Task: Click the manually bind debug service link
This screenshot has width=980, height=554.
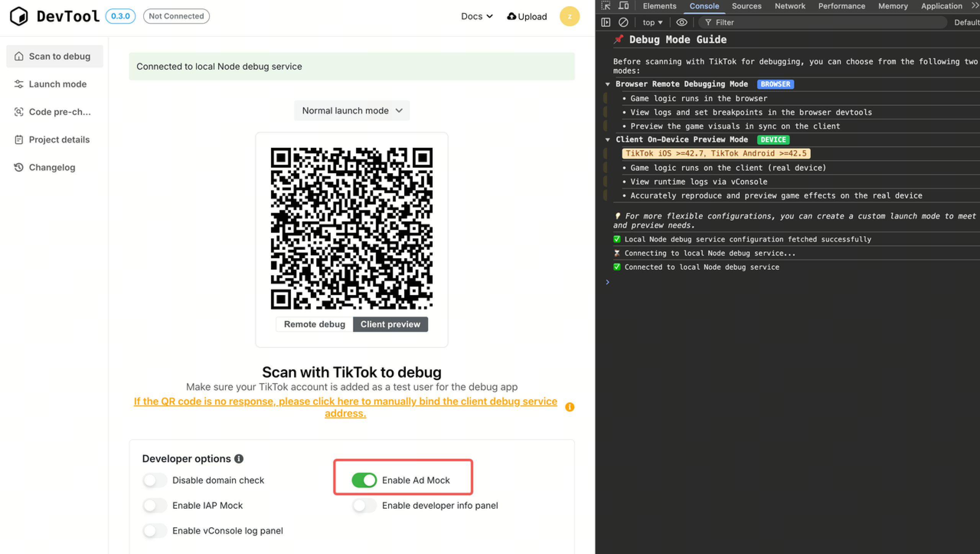Action: click(x=345, y=407)
